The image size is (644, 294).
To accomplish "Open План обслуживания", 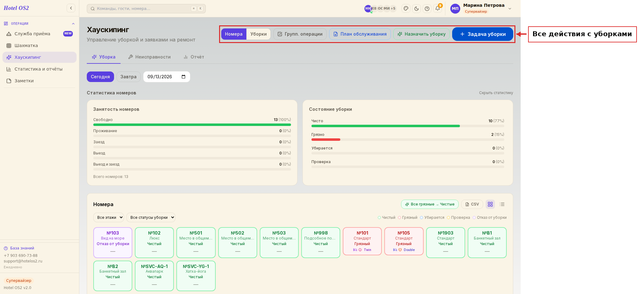I will click(360, 34).
